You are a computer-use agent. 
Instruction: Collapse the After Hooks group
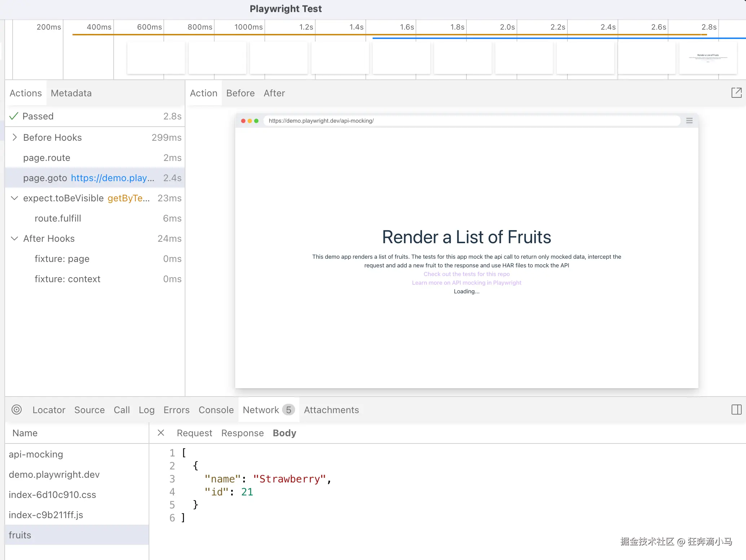(14, 239)
